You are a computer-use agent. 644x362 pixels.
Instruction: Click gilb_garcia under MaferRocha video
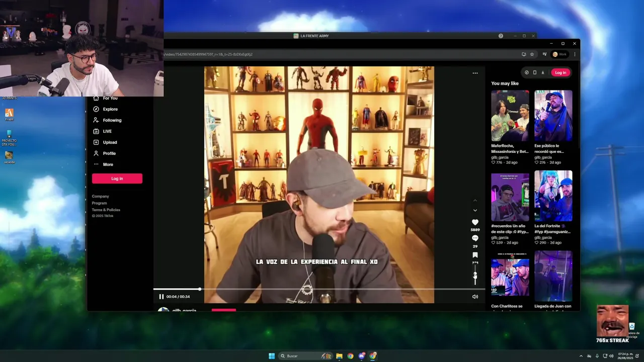pyautogui.click(x=500, y=157)
